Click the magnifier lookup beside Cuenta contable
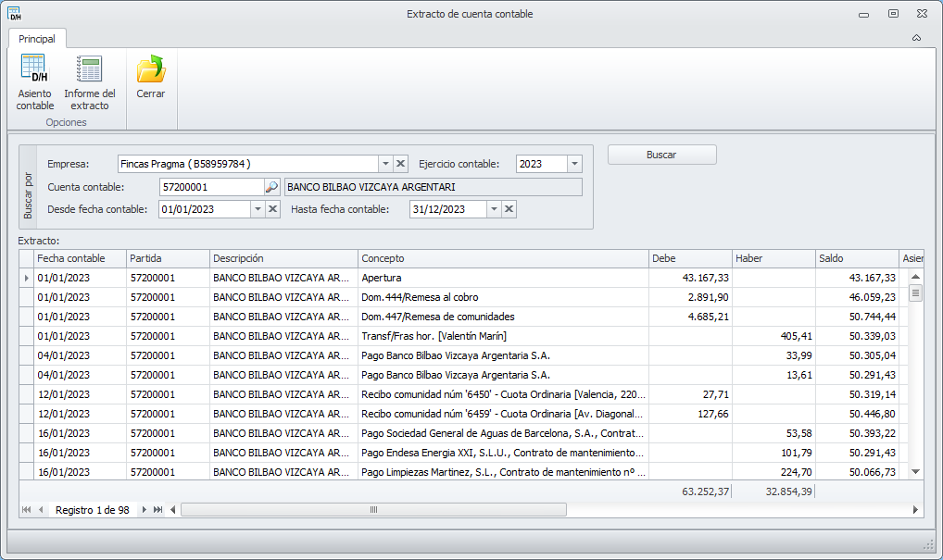This screenshot has width=943, height=560. [x=271, y=187]
